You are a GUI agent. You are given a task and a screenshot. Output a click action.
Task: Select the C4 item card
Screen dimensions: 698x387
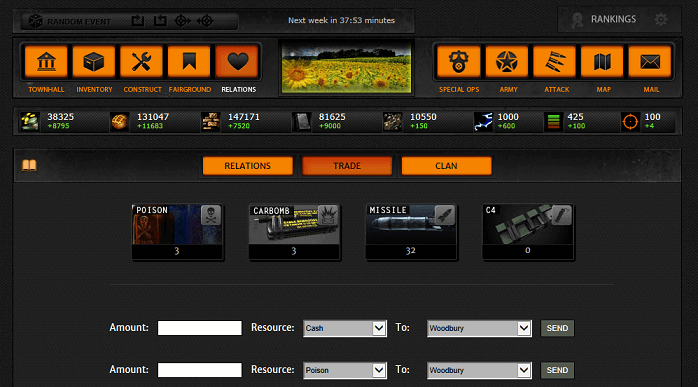(x=528, y=232)
